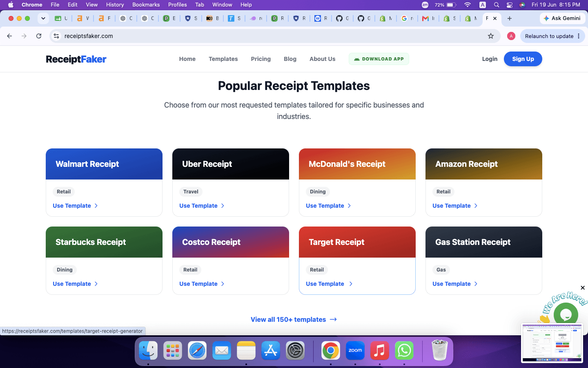Open a new browser tab with plus icon
588x368 pixels.
tap(510, 18)
